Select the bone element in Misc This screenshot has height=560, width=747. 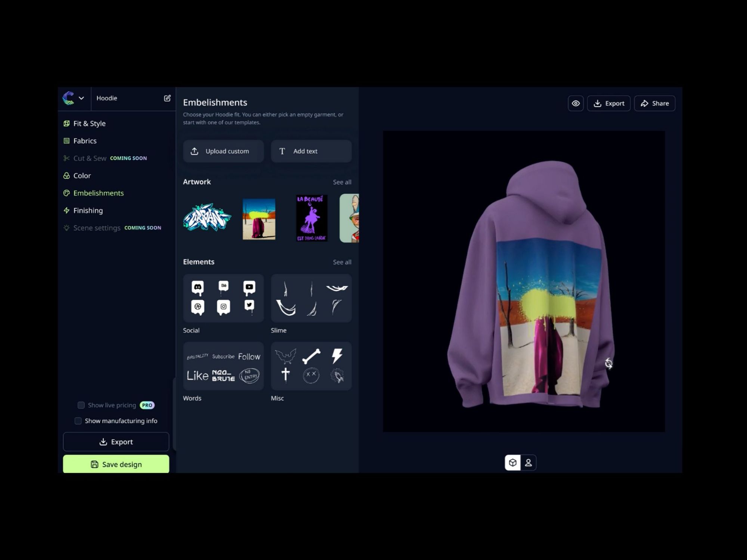311,356
